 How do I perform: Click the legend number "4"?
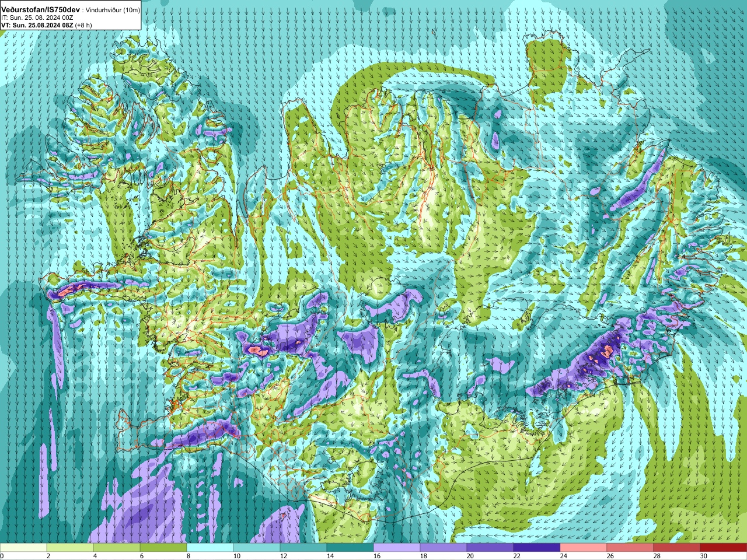pyautogui.click(x=95, y=556)
